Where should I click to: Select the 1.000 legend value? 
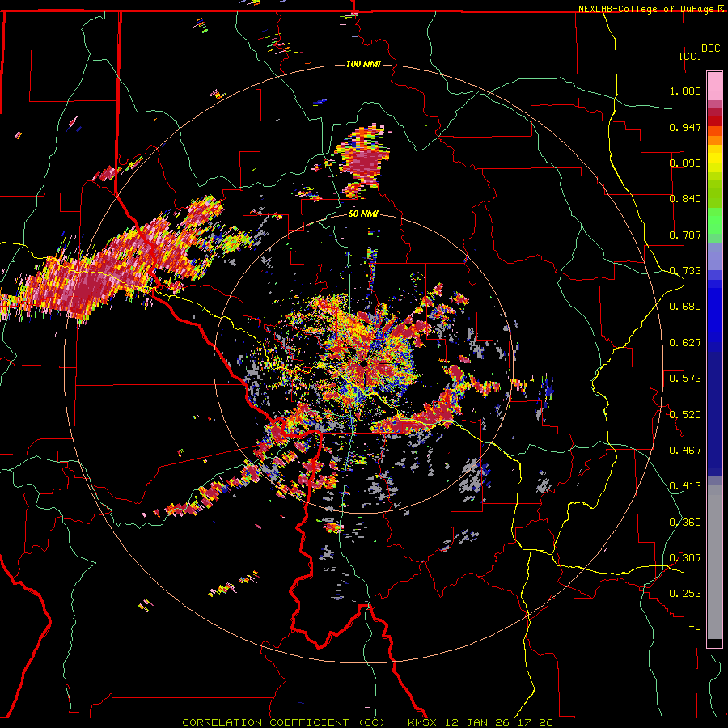pos(685,91)
